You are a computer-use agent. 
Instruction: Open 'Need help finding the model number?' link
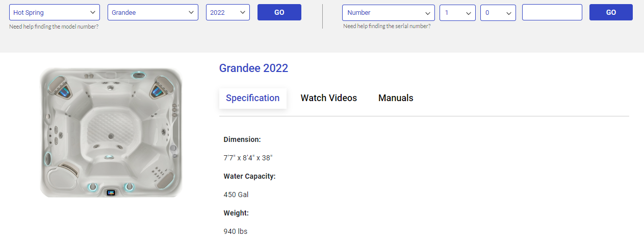click(x=54, y=27)
